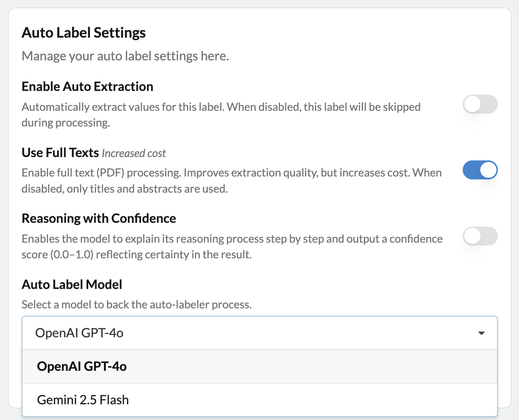Click the knob of Reasoning with Confidence switch
Image resolution: width=519 pixels, height=420 pixels.
tap(472, 236)
